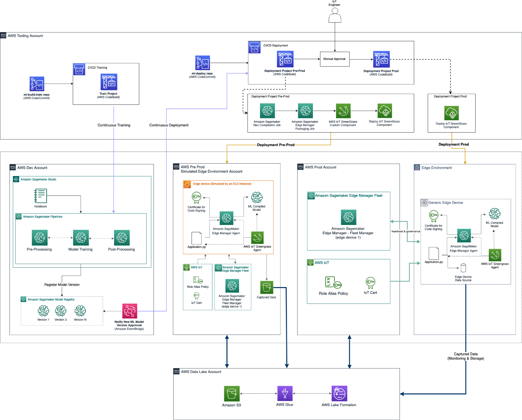Select the 'Edge Environment' title
Screen dimensions: 522x420
(x=436, y=168)
